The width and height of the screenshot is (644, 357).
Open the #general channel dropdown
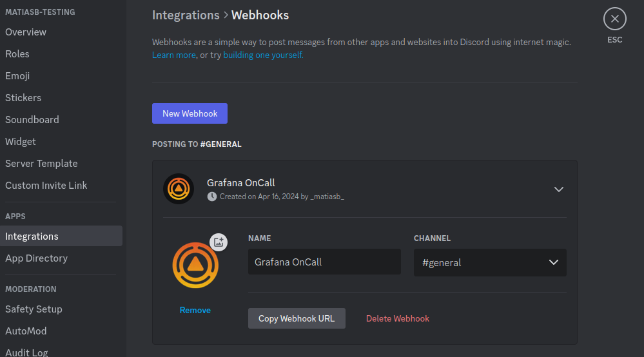[x=490, y=262]
